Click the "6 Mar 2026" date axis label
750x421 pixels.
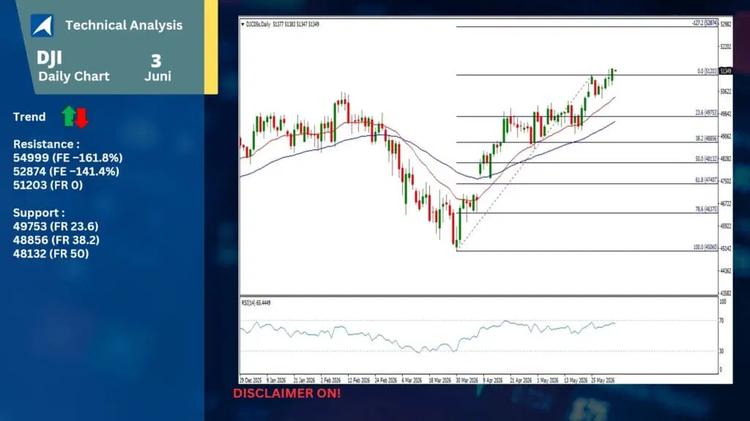pyautogui.click(x=412, y=380)
